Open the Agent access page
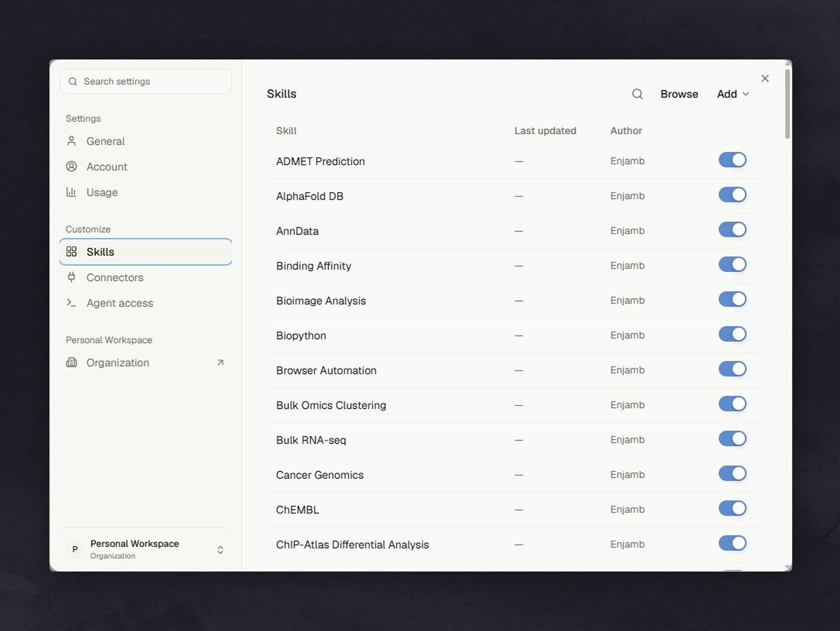 click(x=145, y=303)
